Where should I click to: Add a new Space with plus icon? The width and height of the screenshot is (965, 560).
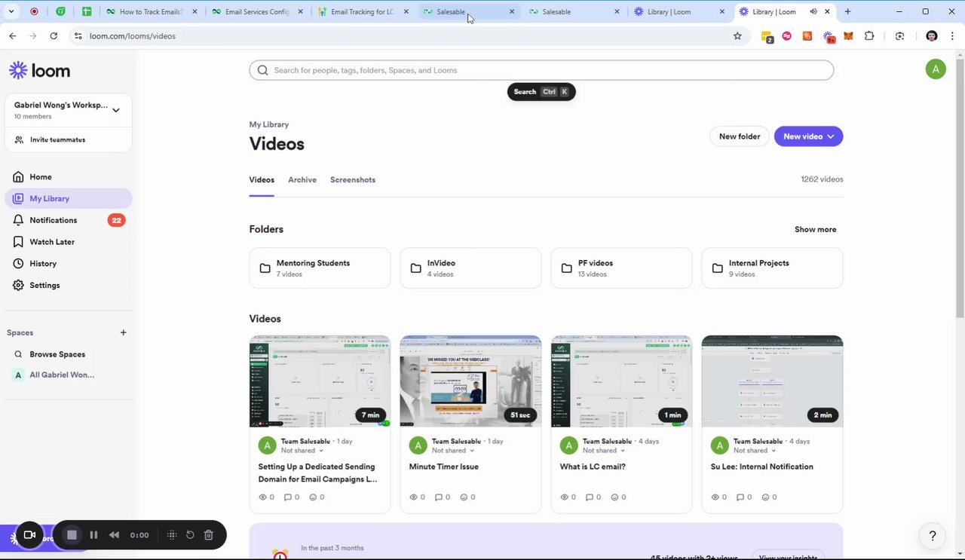(x=123, y=332)
